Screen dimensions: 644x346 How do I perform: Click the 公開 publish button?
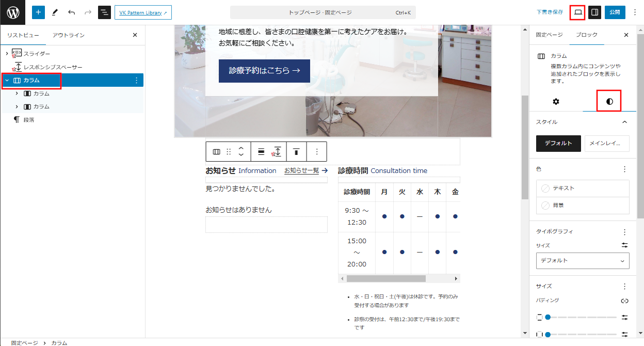615,12
